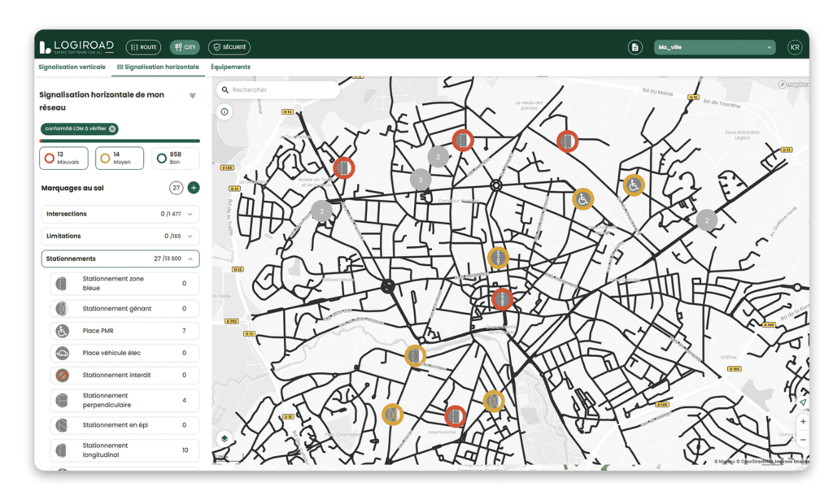Click the map info icon
This screenshot has height=504, width=833.
tap(225, 111)
